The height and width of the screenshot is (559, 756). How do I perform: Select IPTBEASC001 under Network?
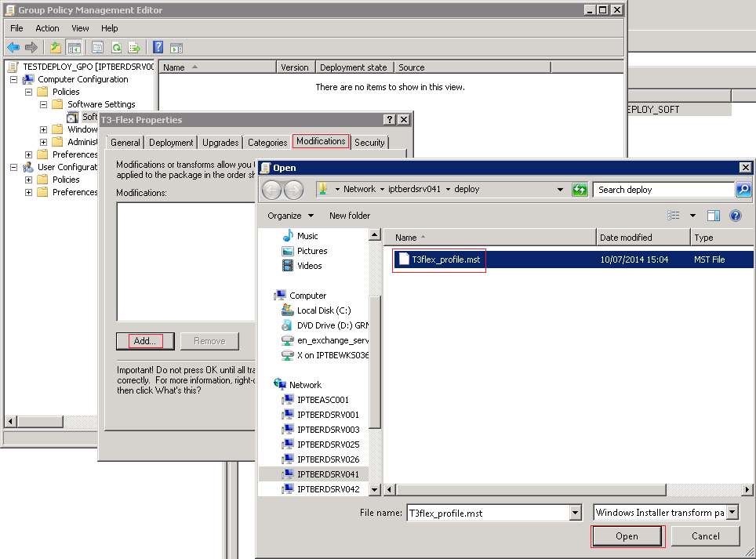click(x=322, y=400)
